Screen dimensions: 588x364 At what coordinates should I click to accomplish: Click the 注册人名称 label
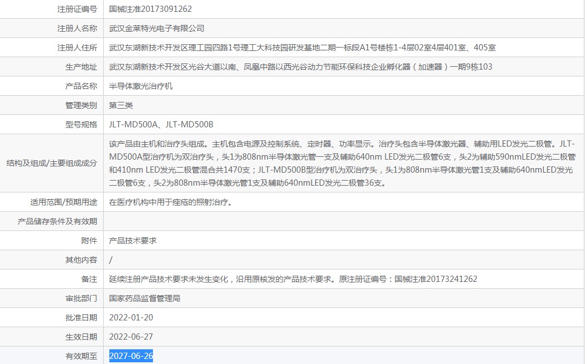click(77, 28)
